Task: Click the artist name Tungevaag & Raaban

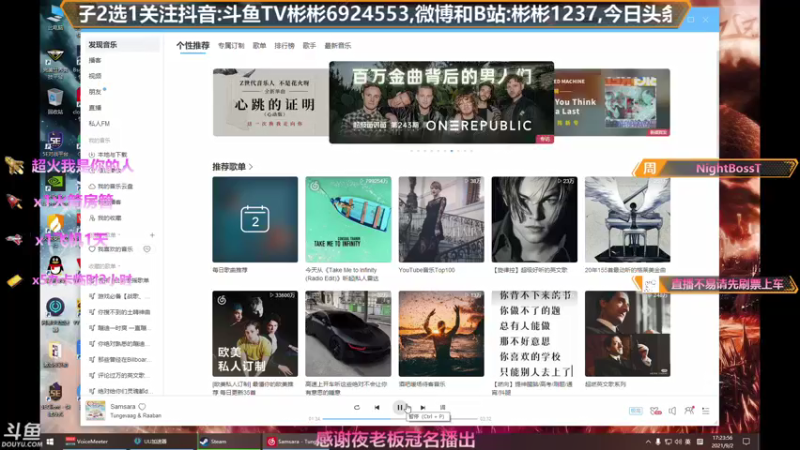Action: tap(136, 415)
